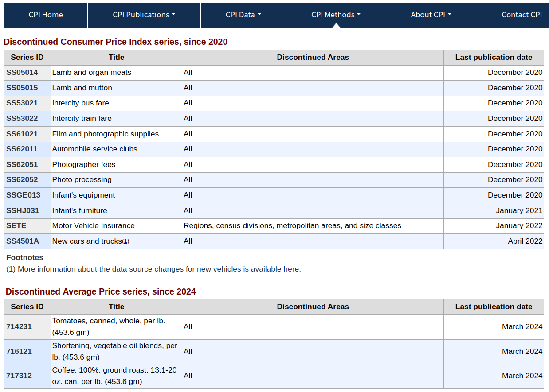Select the SS05014 series ID cell

coord(22,72)
